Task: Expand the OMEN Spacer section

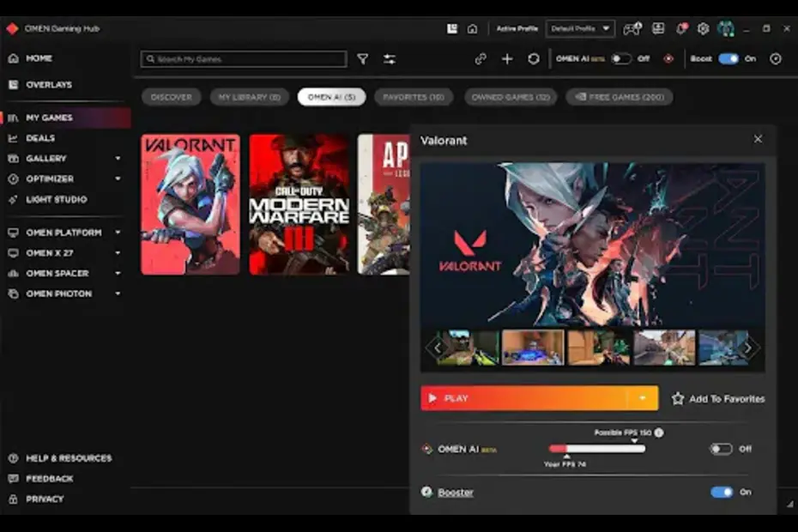Action: coord(118,273)
